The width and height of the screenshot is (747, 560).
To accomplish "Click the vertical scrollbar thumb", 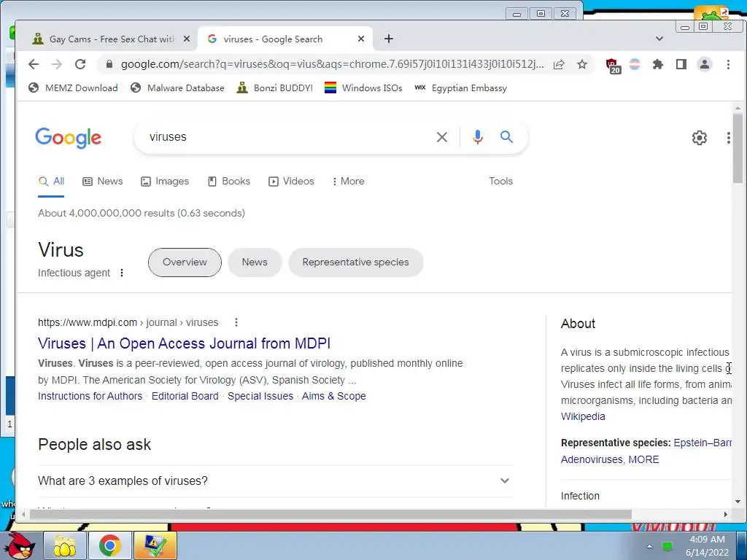I will [x=738, y=148].
